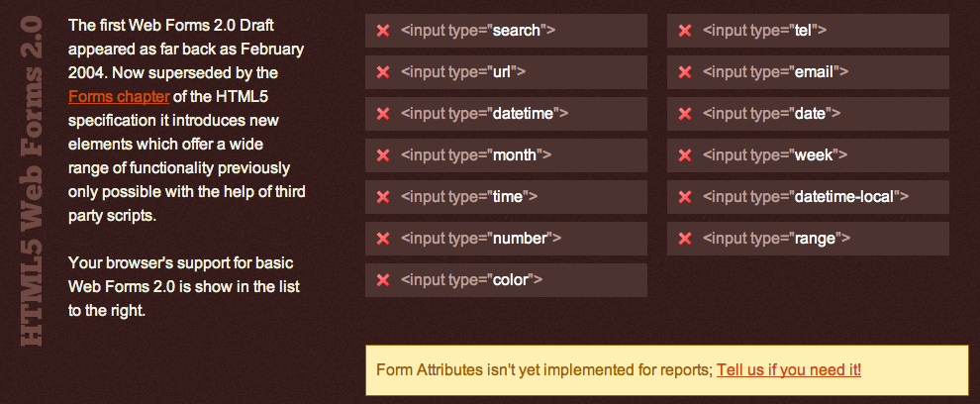This screenshot has width=980, height=404.
Task: Click the red X beside input type email
Action: click(x=685, y=72)
